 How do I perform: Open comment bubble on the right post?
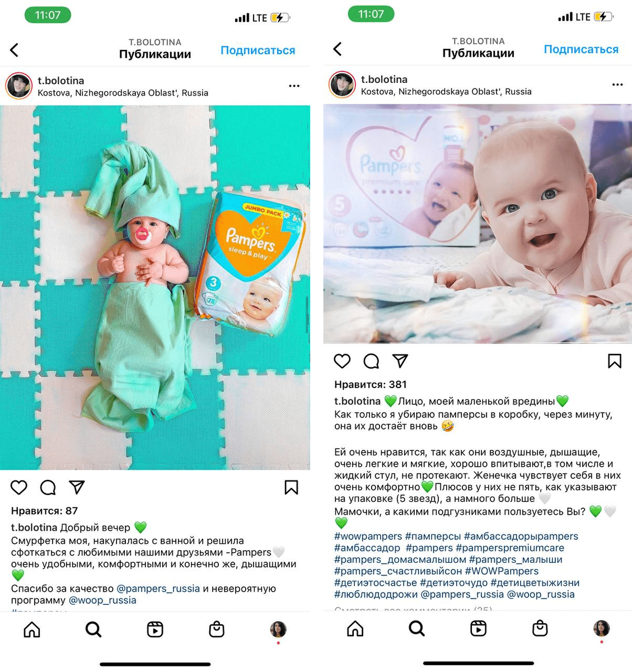371,361
